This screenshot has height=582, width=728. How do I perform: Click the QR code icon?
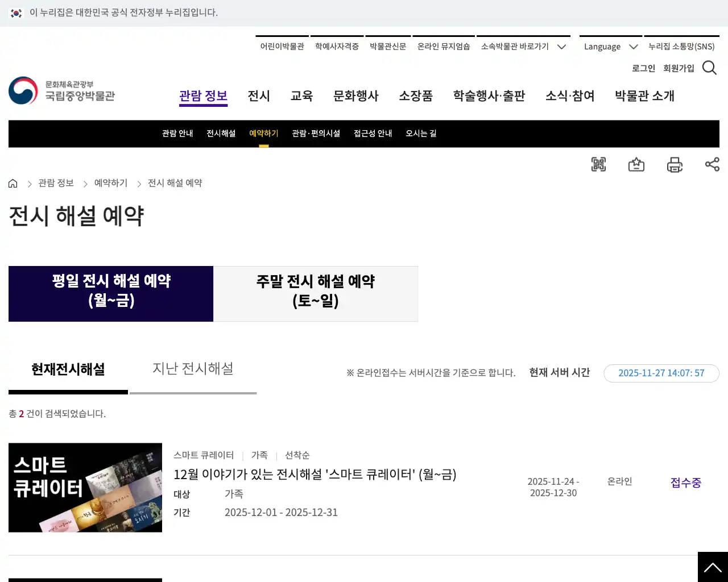click(598, 164)
